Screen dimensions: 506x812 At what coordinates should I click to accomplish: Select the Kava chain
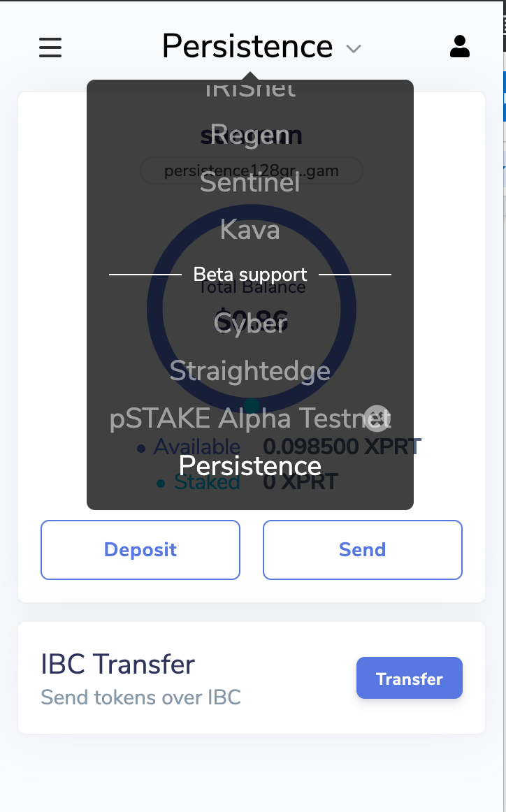pos(250,229)
